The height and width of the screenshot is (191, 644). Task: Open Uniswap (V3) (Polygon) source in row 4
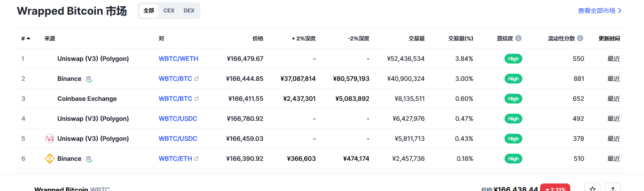point(93,119)
